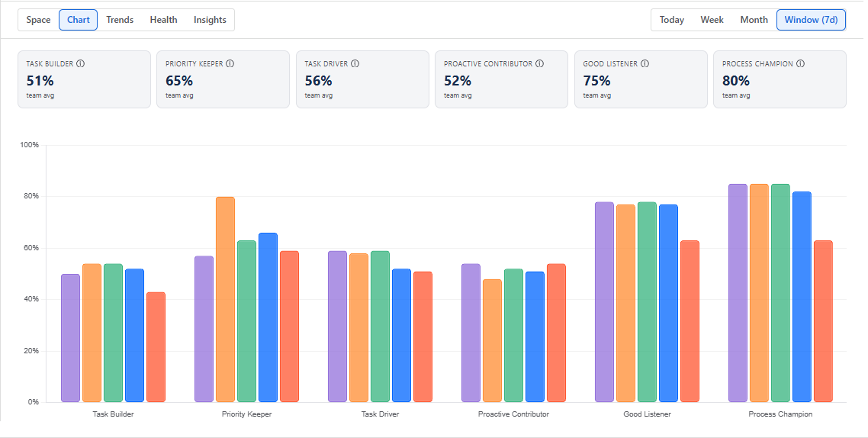
Task: Select the Chart tab
Action: pos(78,20)
